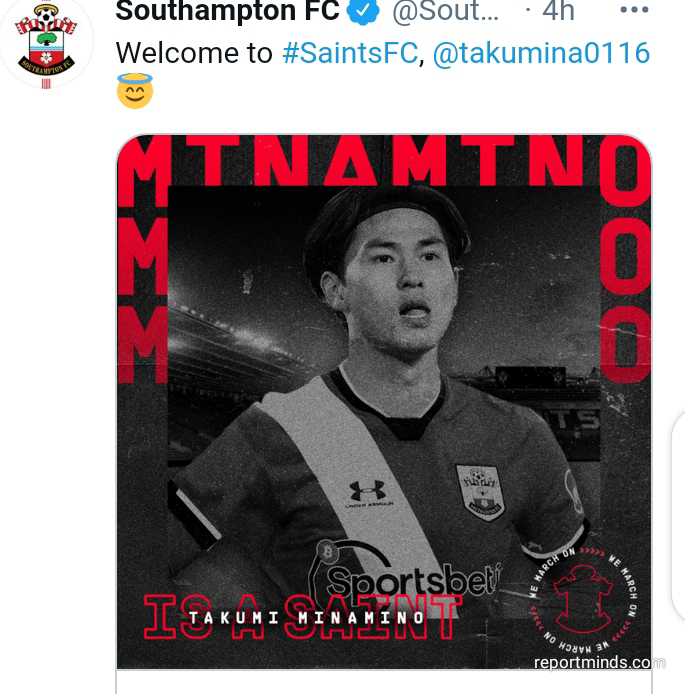Open the three-dot tweet options menu
Image resolution: width=685 pixels, height=694 pixels.
634,10
